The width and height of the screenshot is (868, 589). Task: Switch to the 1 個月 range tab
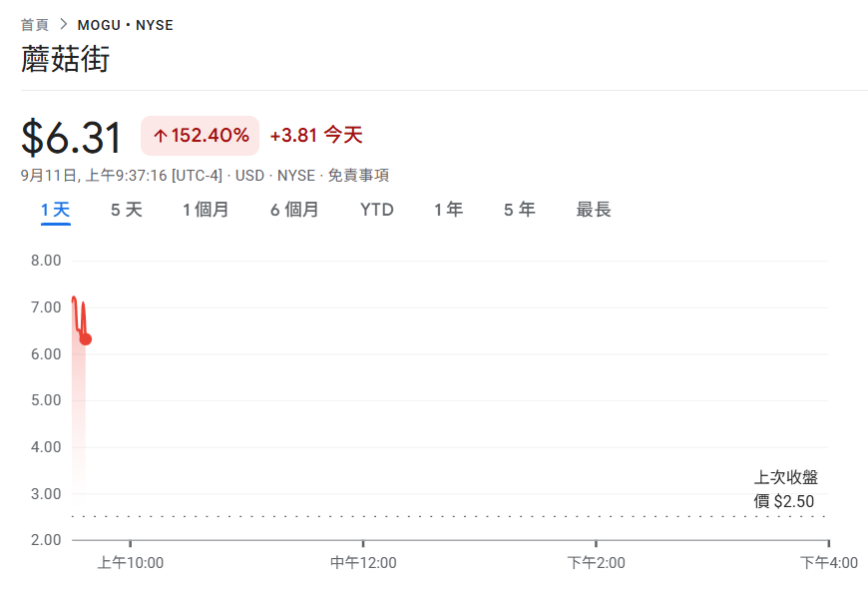(206, 210)
